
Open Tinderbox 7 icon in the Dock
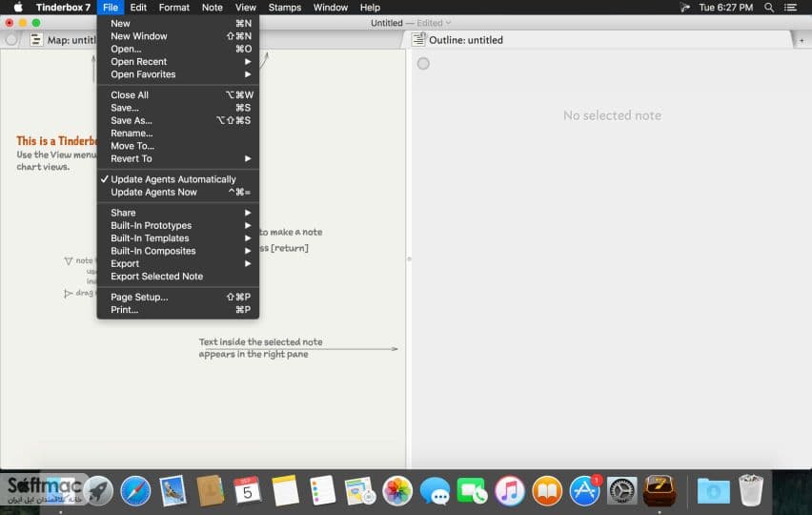pos(660,490)
